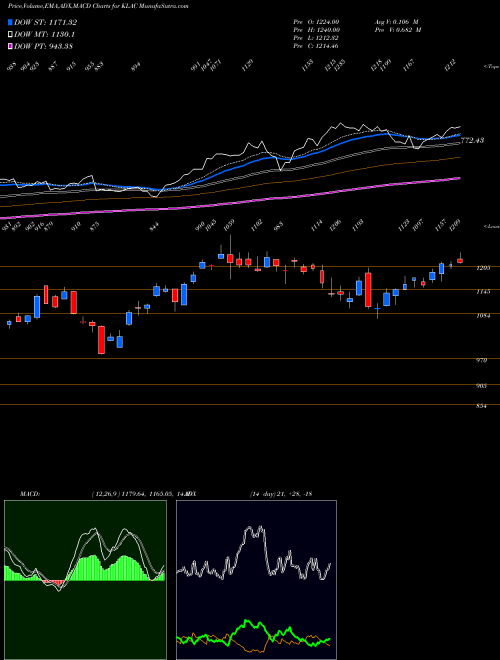Click the 1209 low label at right end

(x=455, y=225)
